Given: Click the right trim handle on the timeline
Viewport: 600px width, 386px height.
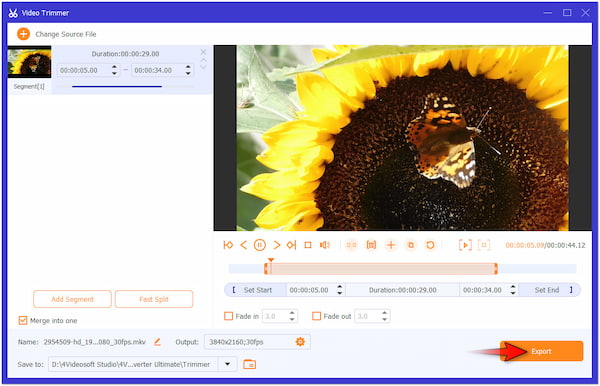Looking at the screenshot, I should [x=496, y=269].
